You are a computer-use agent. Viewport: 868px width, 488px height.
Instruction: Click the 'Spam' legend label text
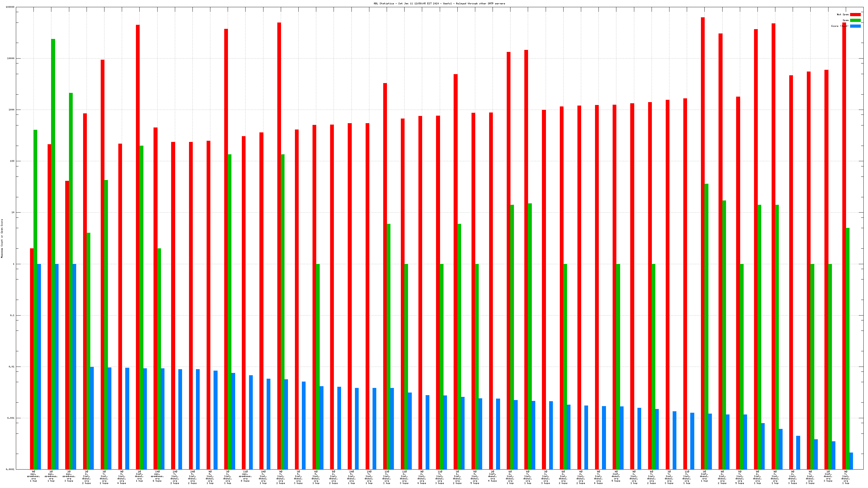(845, 20)
